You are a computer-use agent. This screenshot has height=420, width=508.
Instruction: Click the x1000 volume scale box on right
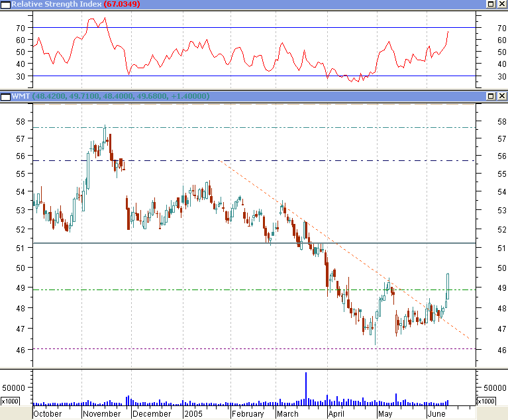pyautogui.click(x=487, y=401)
